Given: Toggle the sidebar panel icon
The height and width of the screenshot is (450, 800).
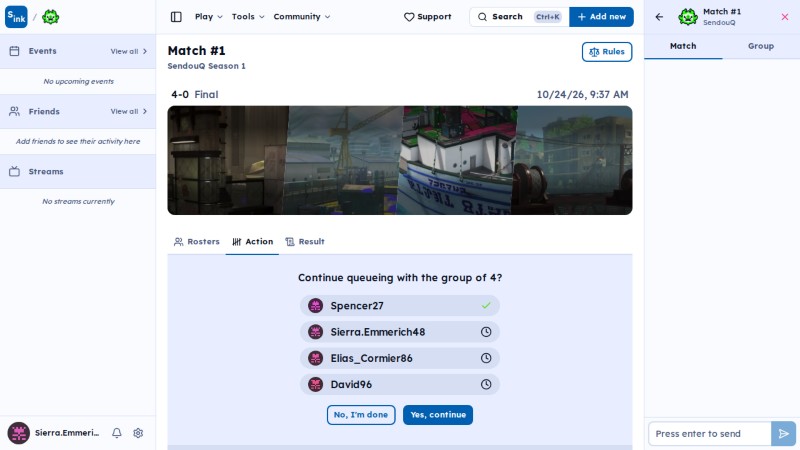Looking at the screenshot, I should pyautogui.click(x=176, y=17).
